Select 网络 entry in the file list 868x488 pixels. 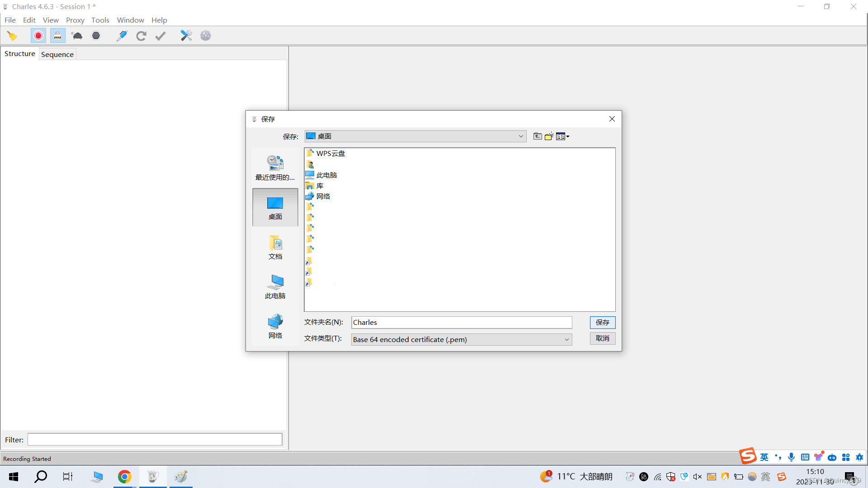(x=318, y=196)
